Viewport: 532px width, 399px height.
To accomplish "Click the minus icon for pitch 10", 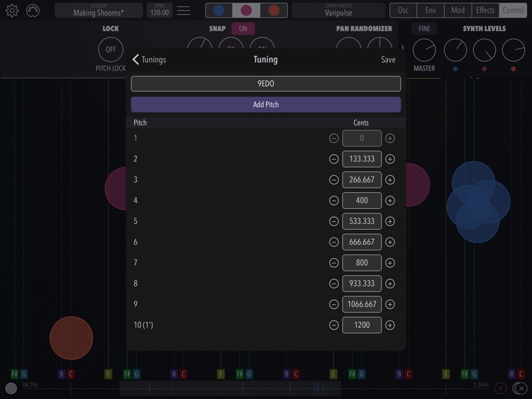I will pos(334,325).
